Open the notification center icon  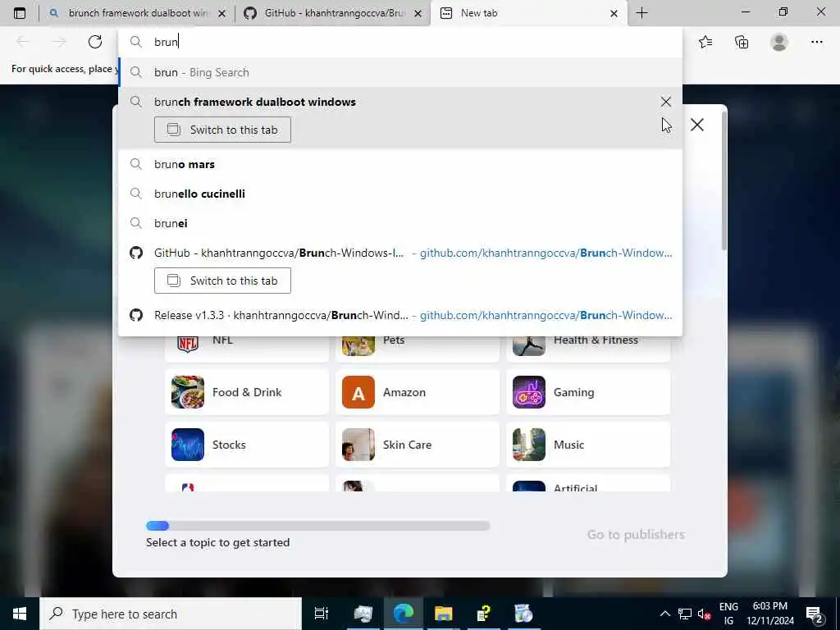(815, 614)
